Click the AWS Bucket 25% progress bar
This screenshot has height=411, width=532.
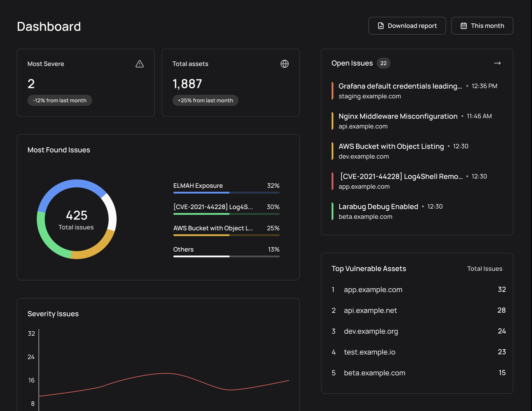coord(226,235)
